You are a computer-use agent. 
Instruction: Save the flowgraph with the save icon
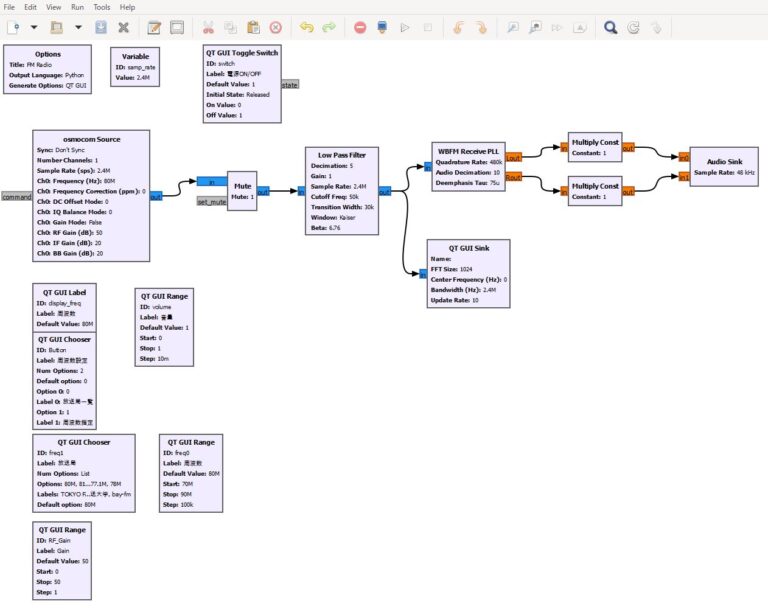(101, 27)
